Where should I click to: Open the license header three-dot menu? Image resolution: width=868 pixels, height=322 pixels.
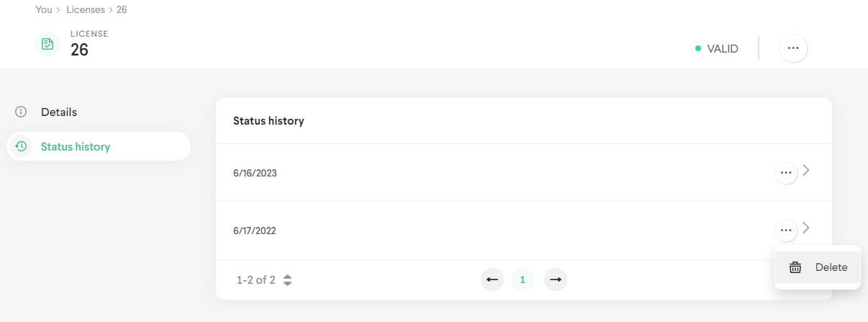pos(793,48)
